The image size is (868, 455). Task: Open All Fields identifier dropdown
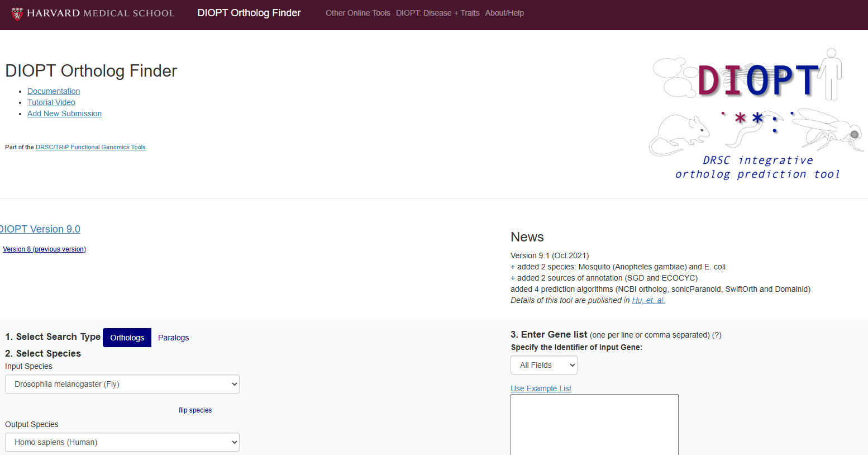point(544,365)
